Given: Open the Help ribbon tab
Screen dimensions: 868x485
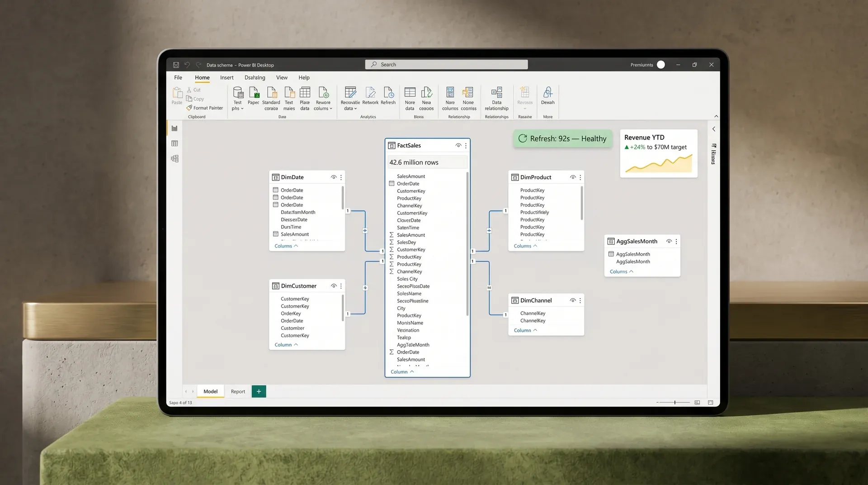Looking at the screenshot, I should click(304, 78).
